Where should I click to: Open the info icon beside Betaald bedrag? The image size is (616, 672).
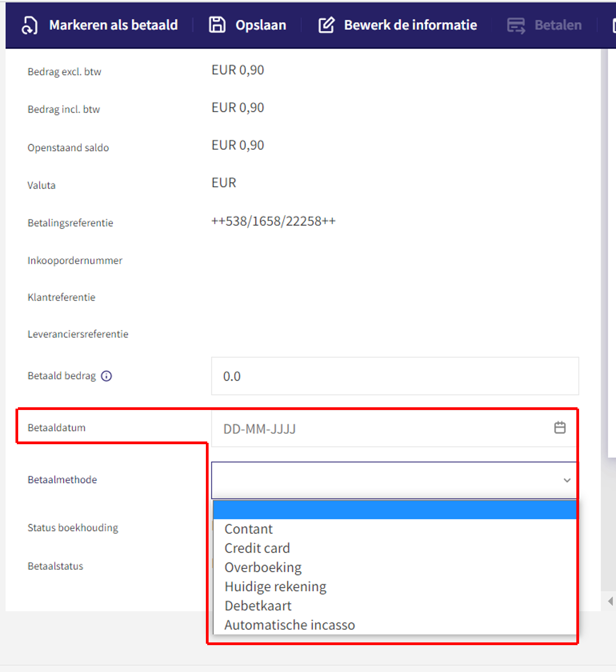[106, 376]
